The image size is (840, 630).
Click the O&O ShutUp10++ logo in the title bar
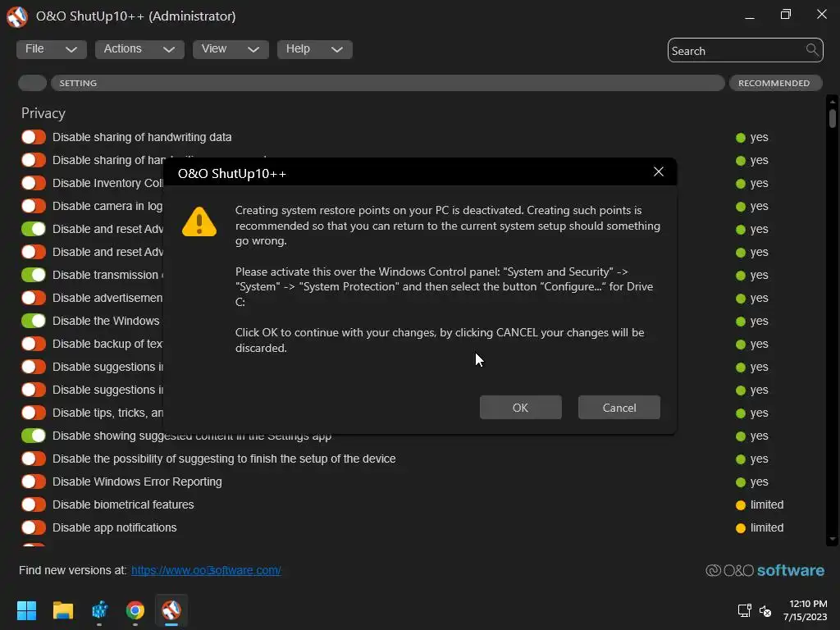17,16
